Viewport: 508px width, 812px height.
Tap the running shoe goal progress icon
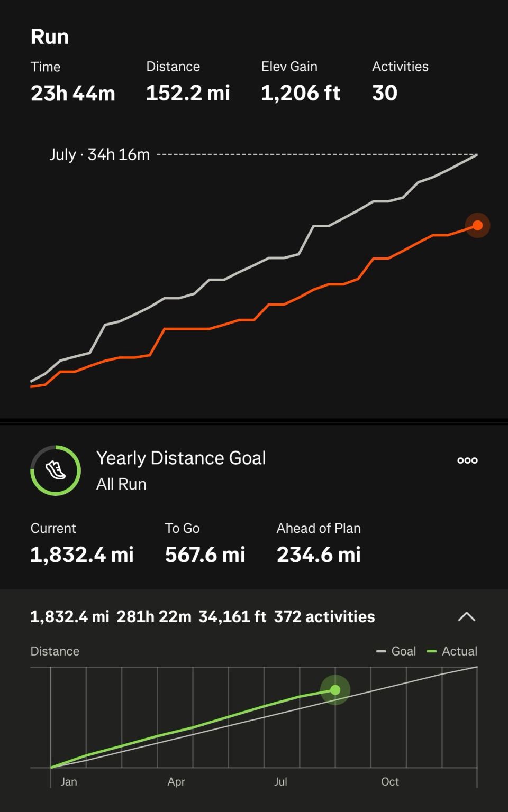point(56,470)
